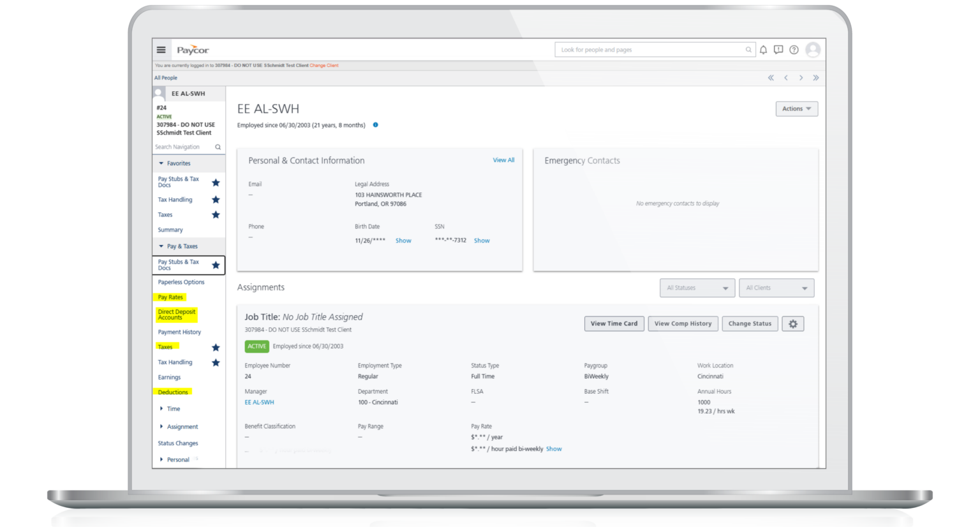The width and height of the screenshot is (980, 527).
Task: Open the All Statuses dropdown
Action: [x=697, y=288]
